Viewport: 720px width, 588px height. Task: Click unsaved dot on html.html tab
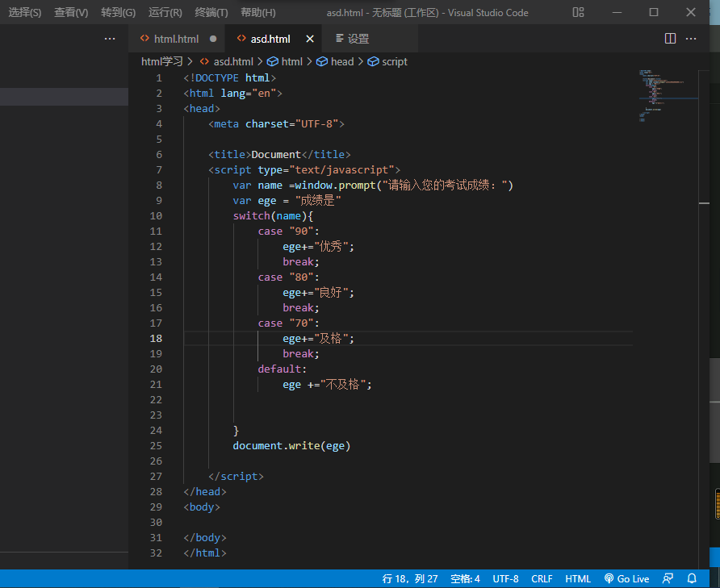pos(213,39)
